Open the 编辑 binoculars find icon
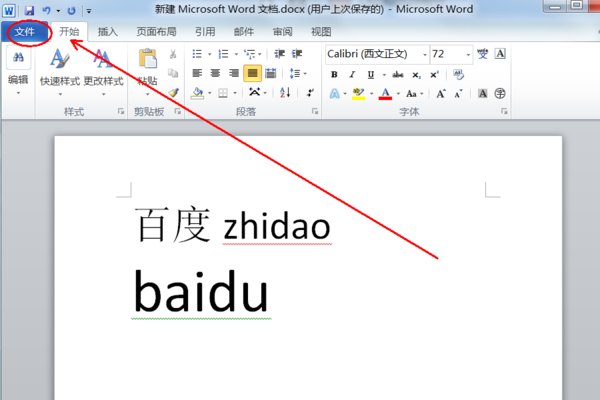The image size is (600, 400). pyautogui.click(x=18, y=57)
